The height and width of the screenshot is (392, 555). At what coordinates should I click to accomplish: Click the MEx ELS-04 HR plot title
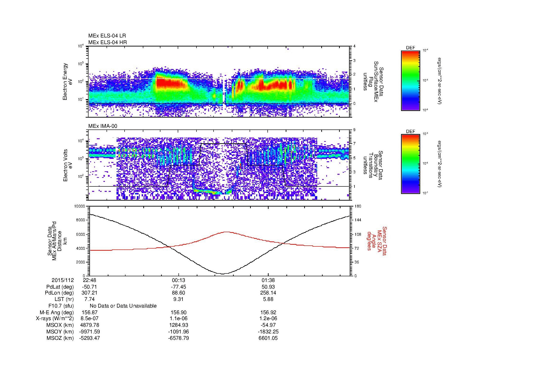tap(107, 42)
